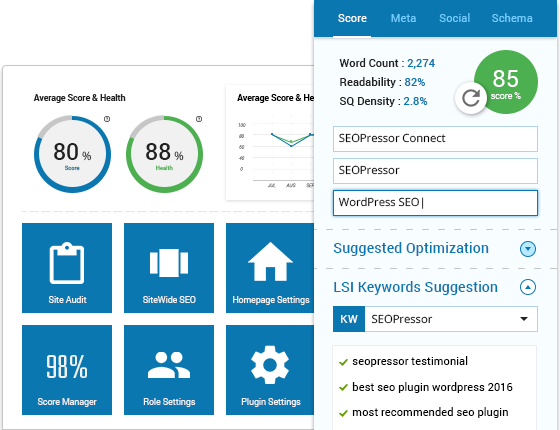Screen dimensions: 560x430
Task: Collapse the LSI Keywords Suggestion arrow
Action: click(x=528, y=287)
